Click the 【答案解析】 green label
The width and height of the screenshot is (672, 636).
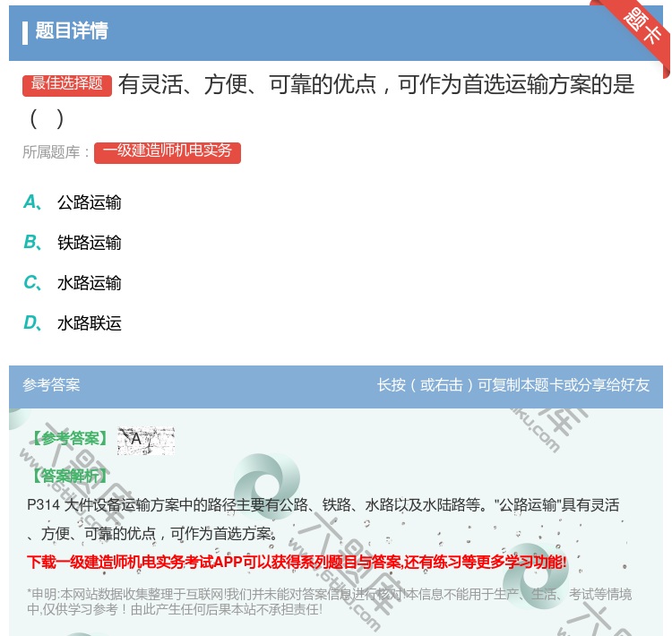70,476
